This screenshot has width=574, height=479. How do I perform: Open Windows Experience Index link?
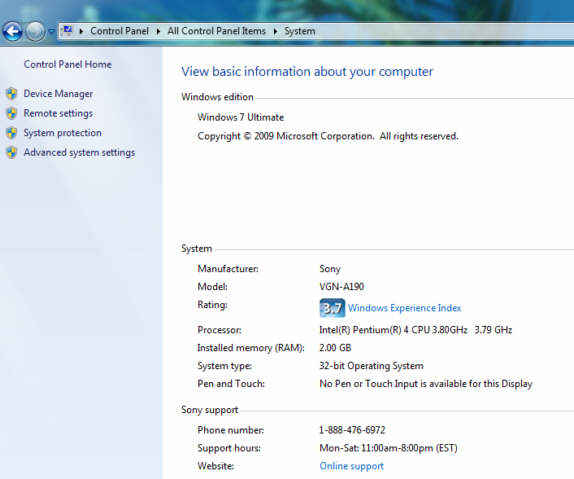[405, 308]
